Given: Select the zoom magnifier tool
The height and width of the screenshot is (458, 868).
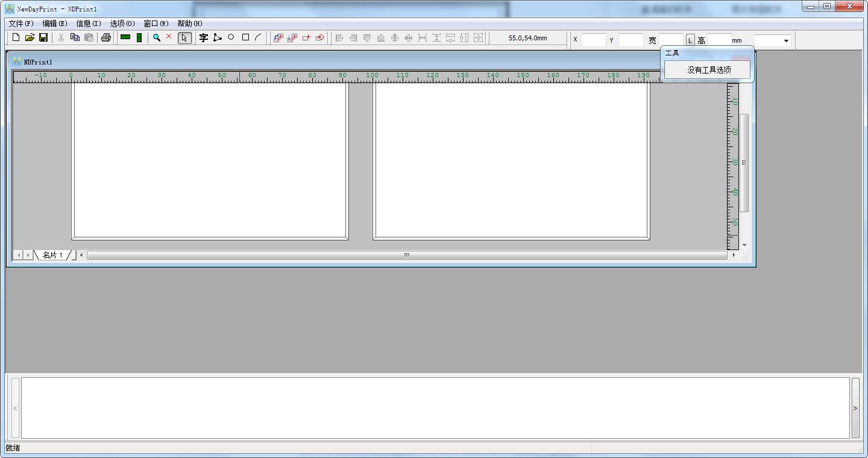Looking at the screenshot, I should pos(157,37).
